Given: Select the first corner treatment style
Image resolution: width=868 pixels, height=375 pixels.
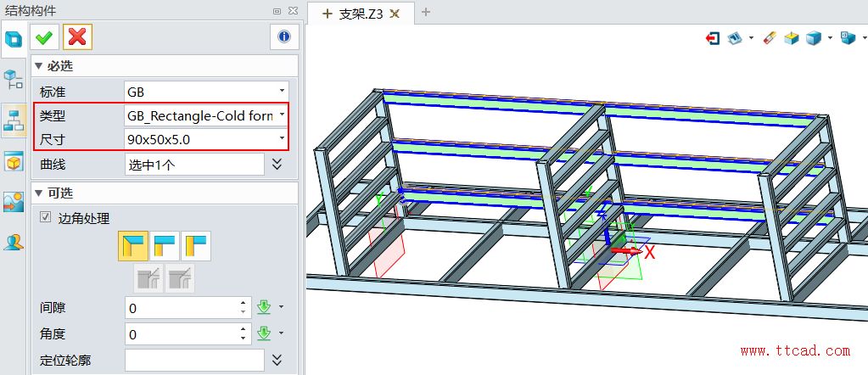Looking at the screenshot, I should (x=133, y=246).
